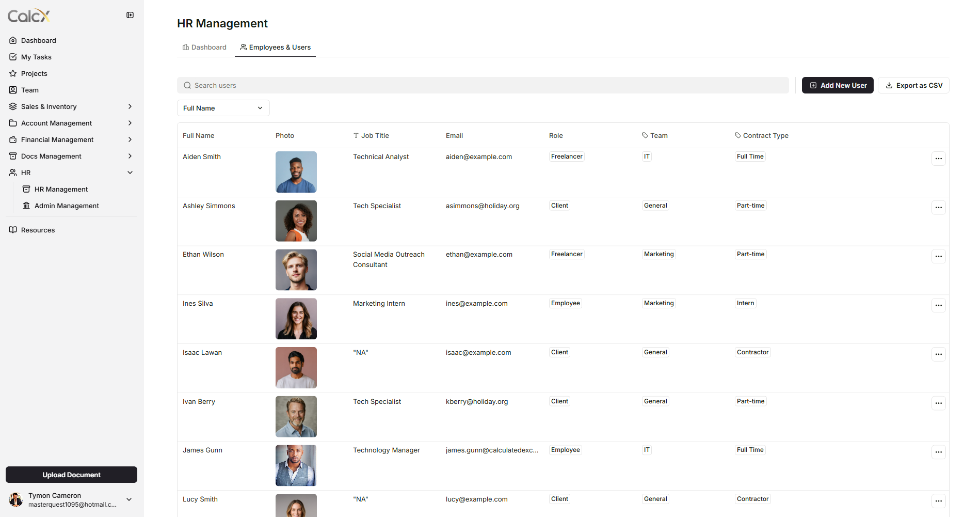This screenshot has height=517, width=980.
Task: Open Docs Management in the sidebar
Action: [x=51, y=156]
